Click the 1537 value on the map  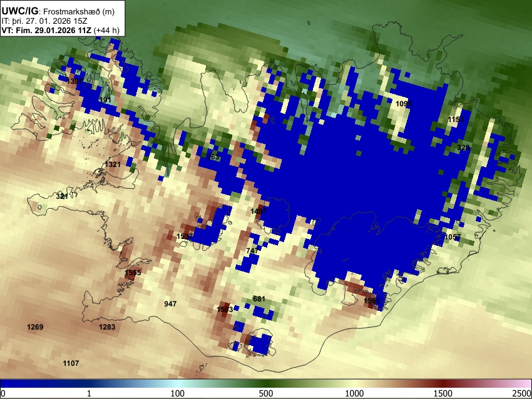(x=185, y=236)
